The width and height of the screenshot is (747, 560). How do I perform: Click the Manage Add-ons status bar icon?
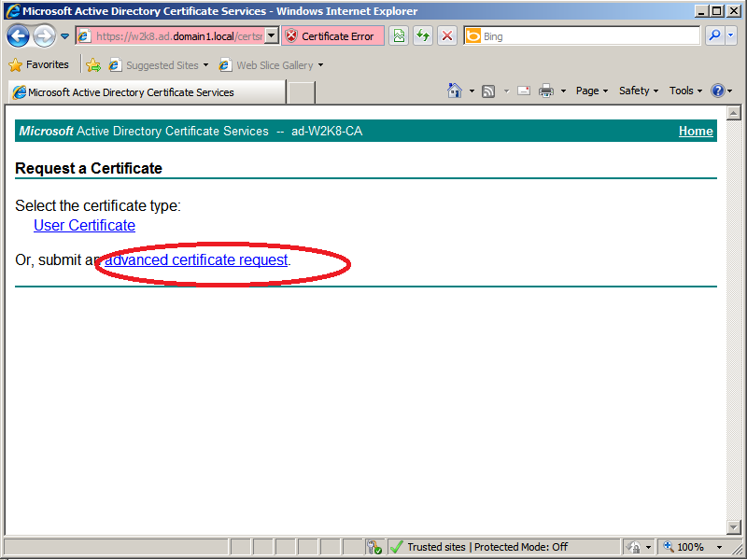tap(374, 547)
